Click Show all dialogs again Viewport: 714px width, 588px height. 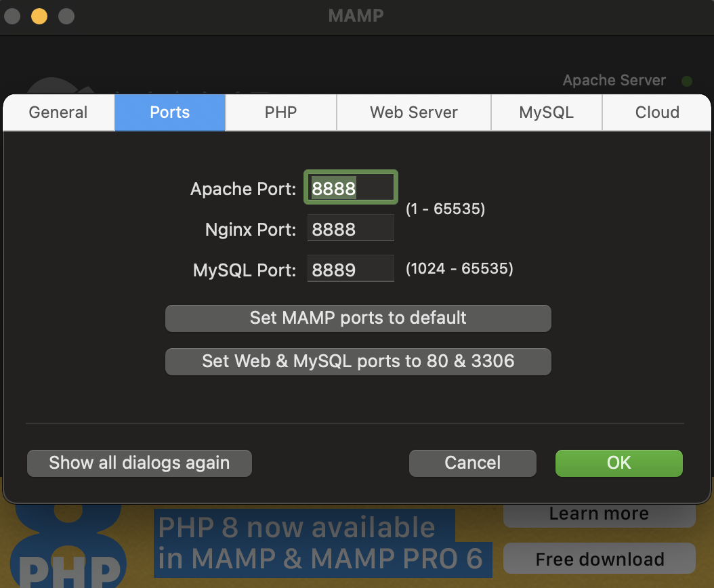pyautogui.click(x=139, y=463)
